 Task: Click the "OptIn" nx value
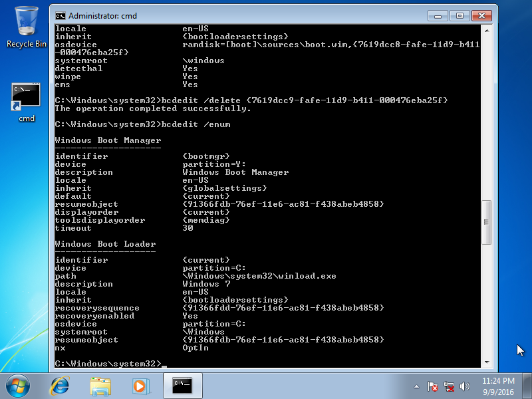(196, 348)
